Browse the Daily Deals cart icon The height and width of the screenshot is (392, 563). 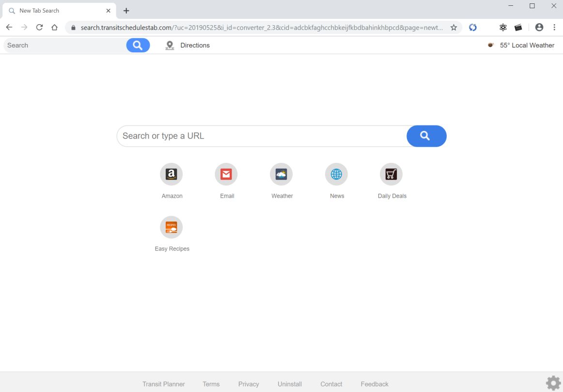click(x=391, y=173)
